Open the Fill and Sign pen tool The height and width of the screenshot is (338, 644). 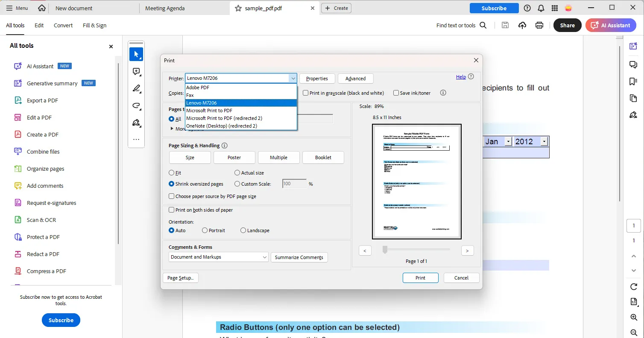pyautogui.click(x=136, y=122)
